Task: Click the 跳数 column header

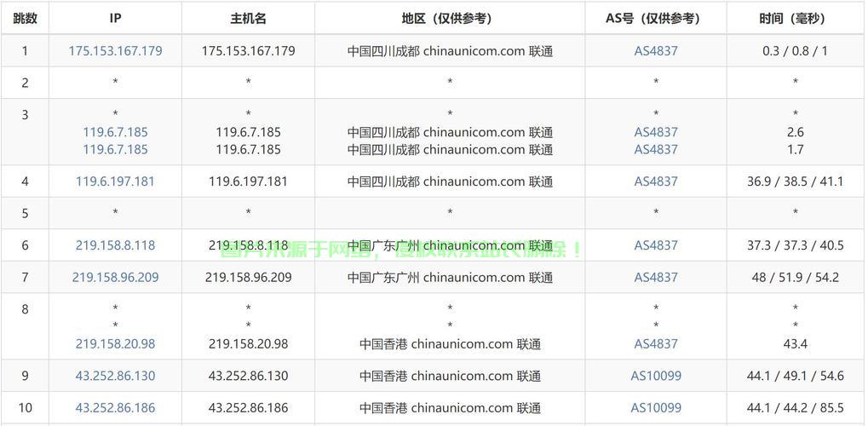Action: tap(25, 18)
